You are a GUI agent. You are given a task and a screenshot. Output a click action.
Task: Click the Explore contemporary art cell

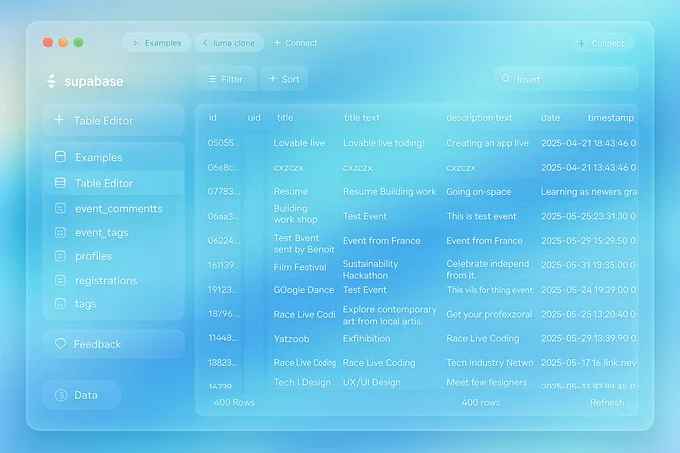pyautogui.click(x=389, y=315)
